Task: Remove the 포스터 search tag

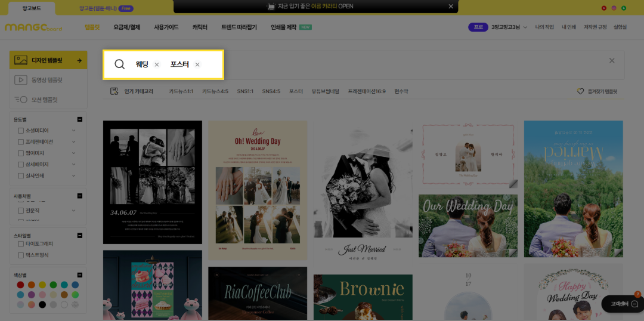Action: pyautogui.click(x=197, y=64)
